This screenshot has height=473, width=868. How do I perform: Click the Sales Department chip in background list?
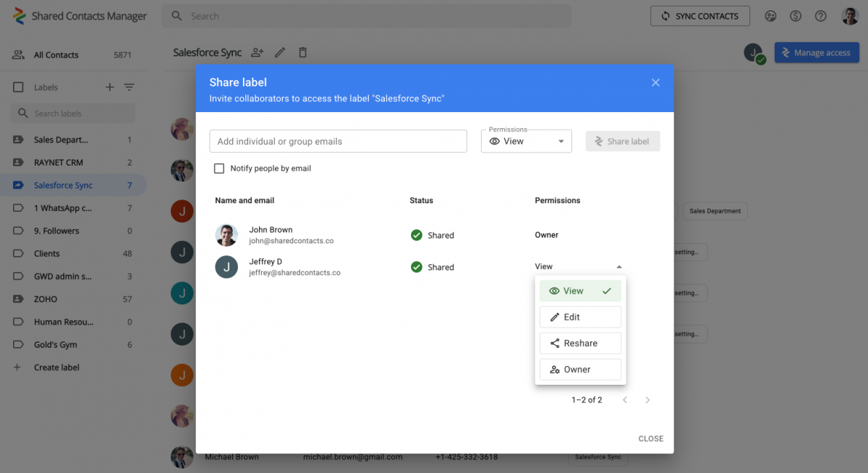coord(715,211)
